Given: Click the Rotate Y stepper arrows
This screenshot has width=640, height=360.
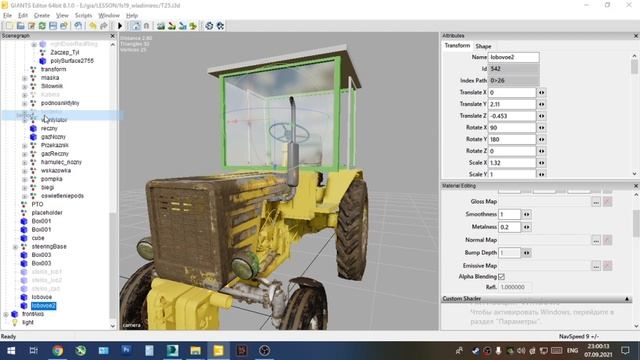Looking at the screenshot, I should tap(541, 140).
